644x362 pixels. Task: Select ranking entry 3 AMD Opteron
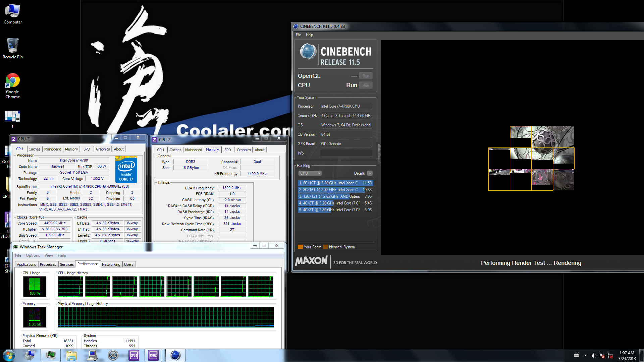tap(335, 196)
